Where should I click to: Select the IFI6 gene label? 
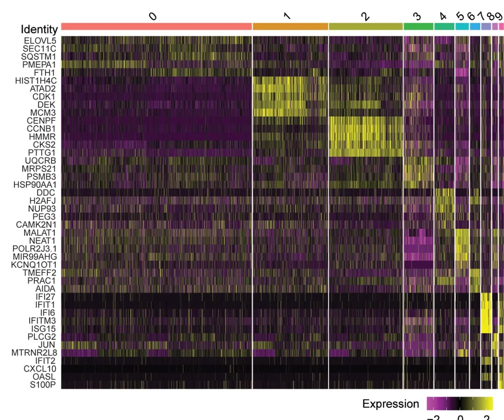48,313
